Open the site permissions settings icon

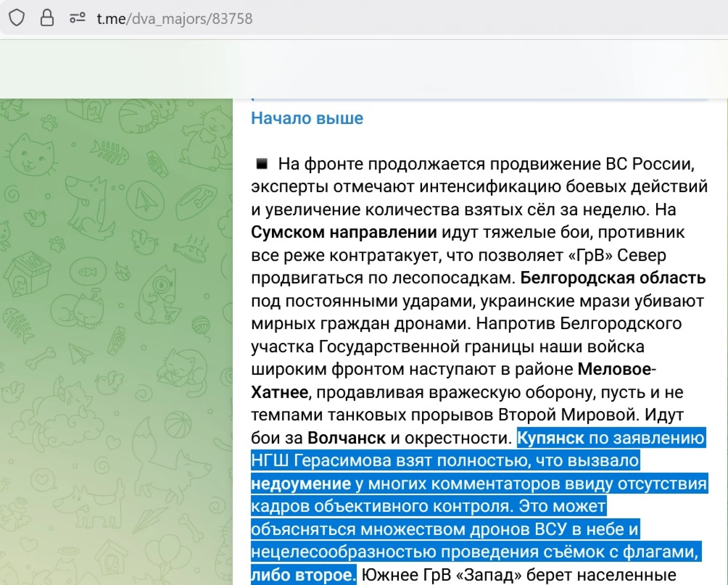click(77, 18)
